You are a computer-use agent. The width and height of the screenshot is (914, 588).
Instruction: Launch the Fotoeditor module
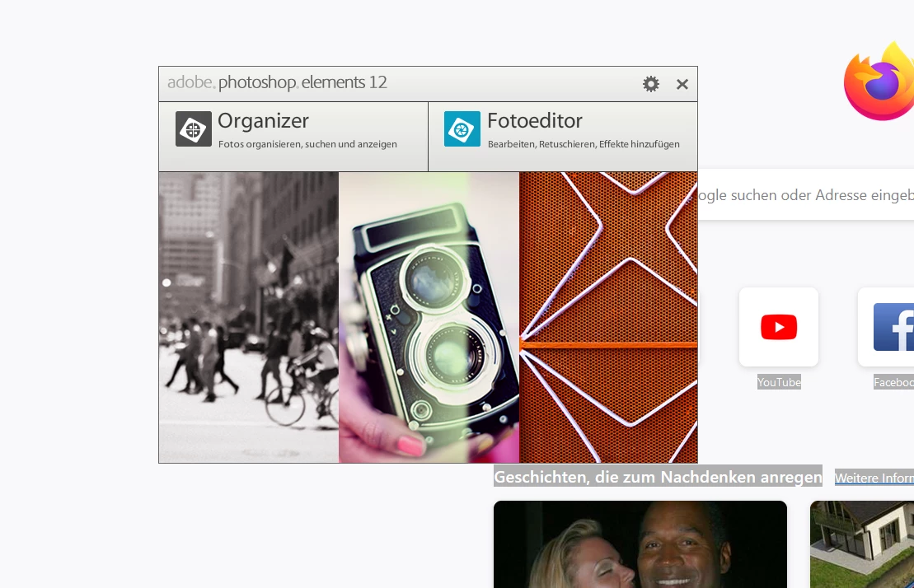click(563, 137)
